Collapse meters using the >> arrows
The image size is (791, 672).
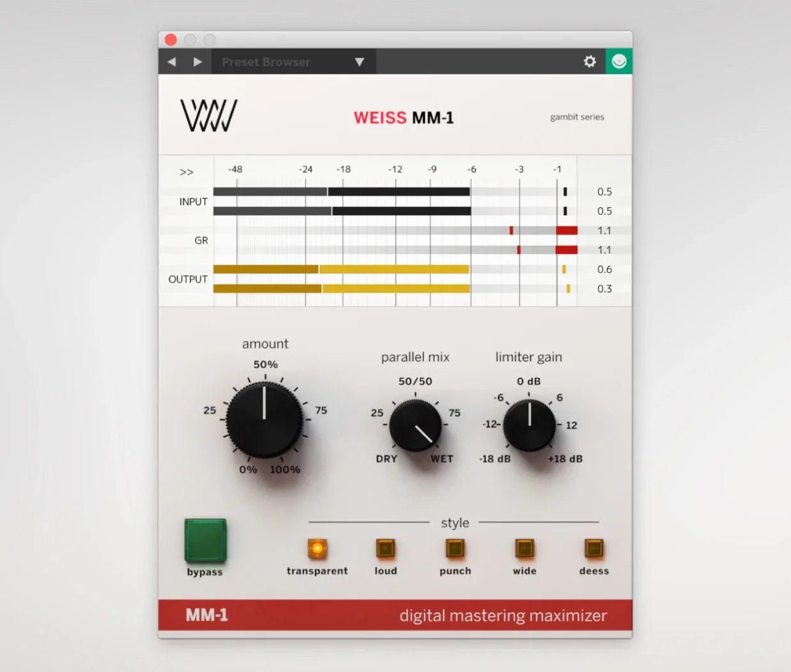[x=186, y=172]
